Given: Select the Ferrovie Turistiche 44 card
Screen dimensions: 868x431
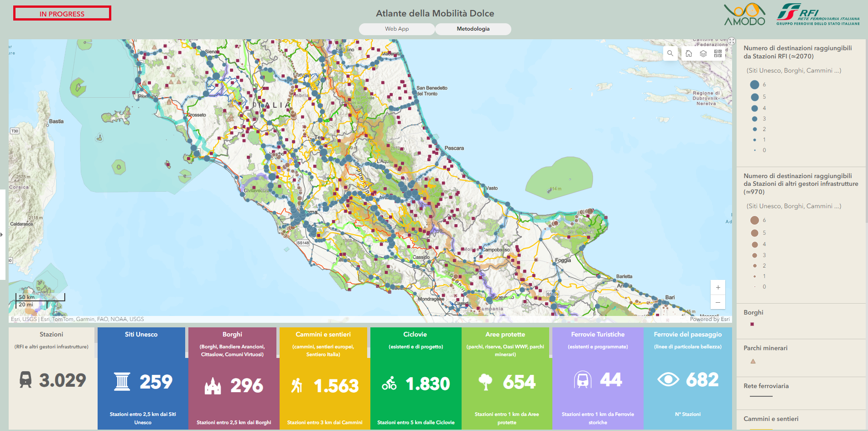Looking at the screenshot, I should click(598, 378).
